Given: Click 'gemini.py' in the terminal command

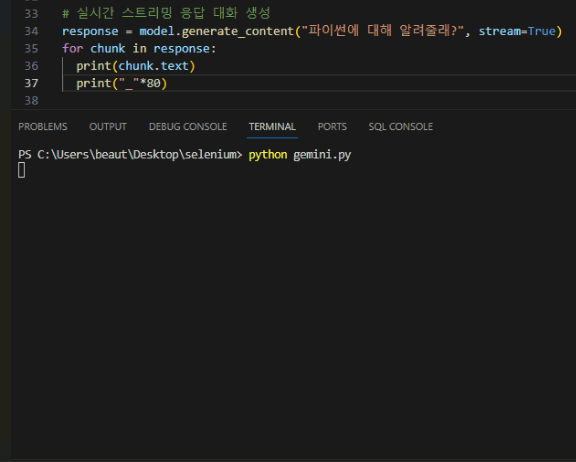Looking at the screenshot, I should point(322,155).
